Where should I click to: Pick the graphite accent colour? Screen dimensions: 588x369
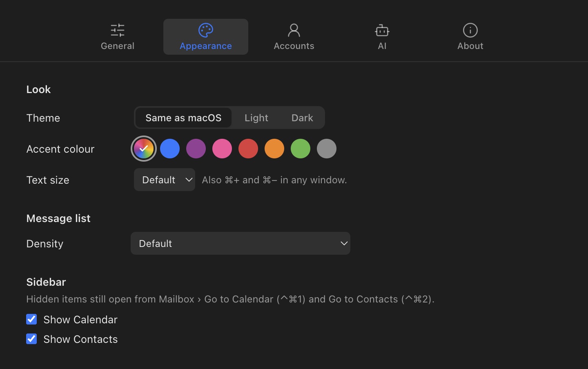327,149
